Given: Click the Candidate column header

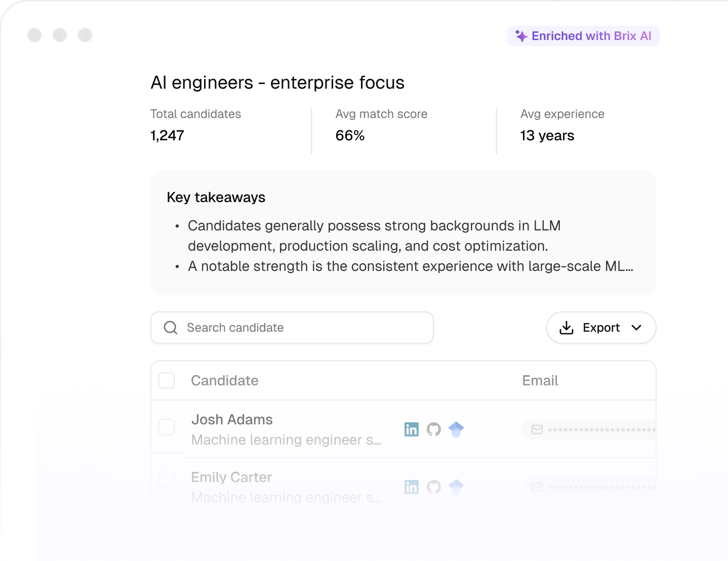Looking at the screenshot, I should 224,380.
